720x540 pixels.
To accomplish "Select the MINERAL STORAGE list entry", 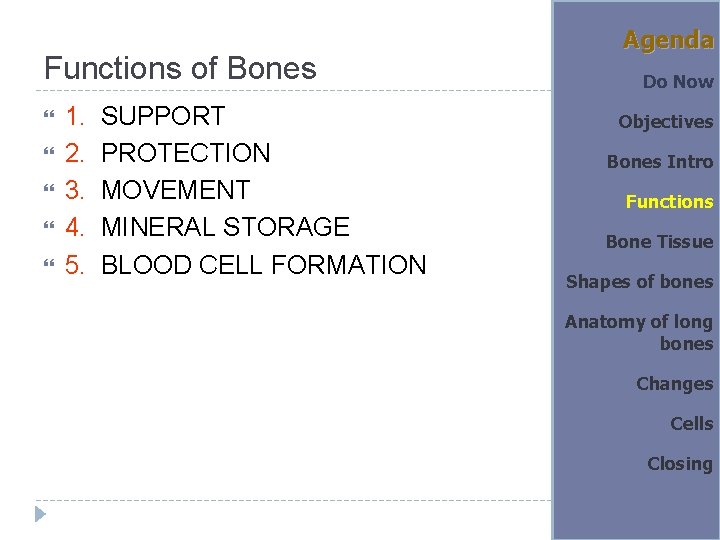I will pos(225,227).
